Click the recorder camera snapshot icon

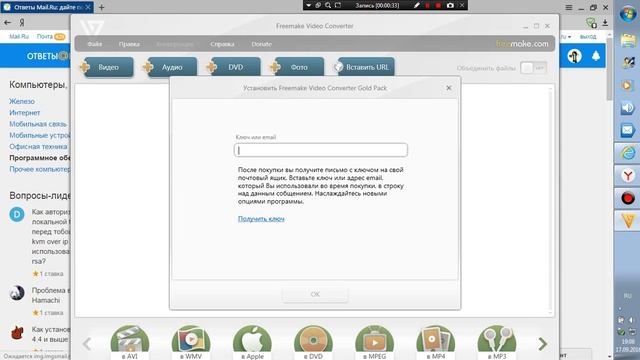pos(450,5)
